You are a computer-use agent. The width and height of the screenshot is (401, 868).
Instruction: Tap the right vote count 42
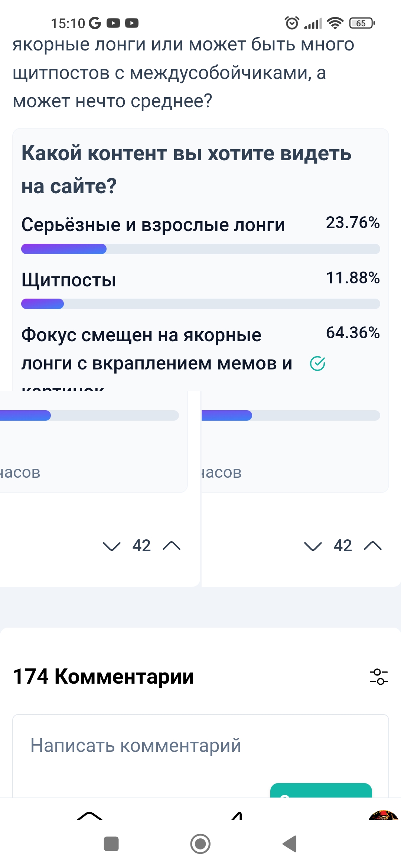coord(343,546)
